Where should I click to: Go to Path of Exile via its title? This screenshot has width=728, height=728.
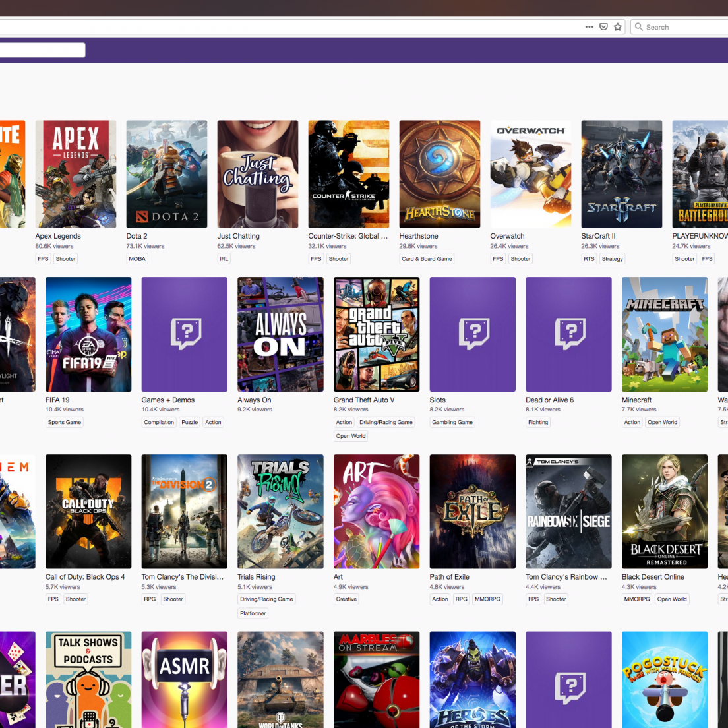point(450,577)
